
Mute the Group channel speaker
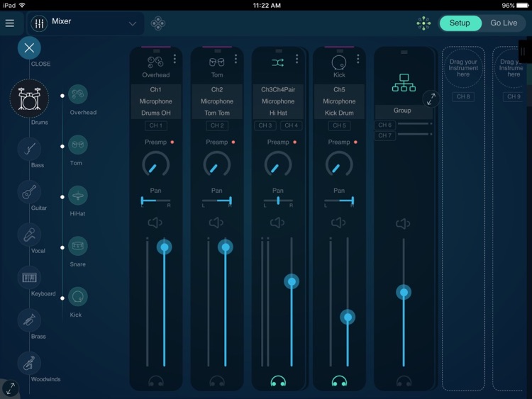point(403,224)
